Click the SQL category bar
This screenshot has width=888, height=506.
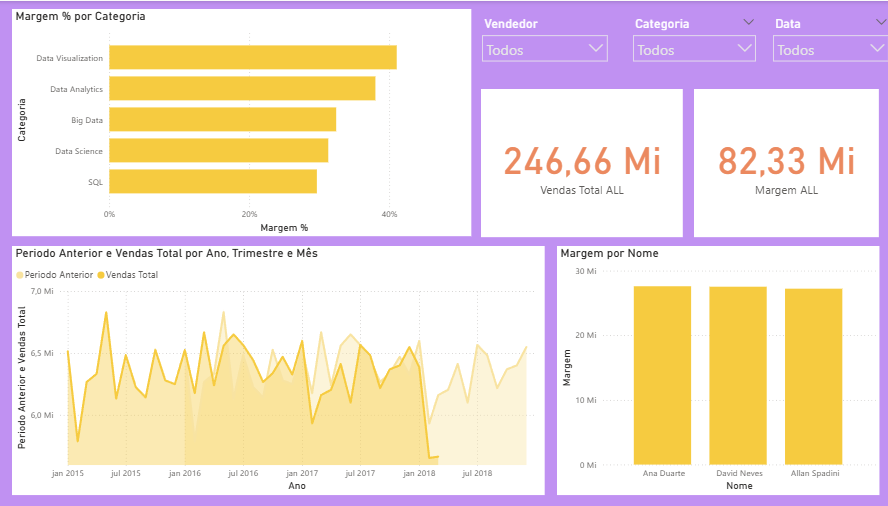[x=213, y=181]
